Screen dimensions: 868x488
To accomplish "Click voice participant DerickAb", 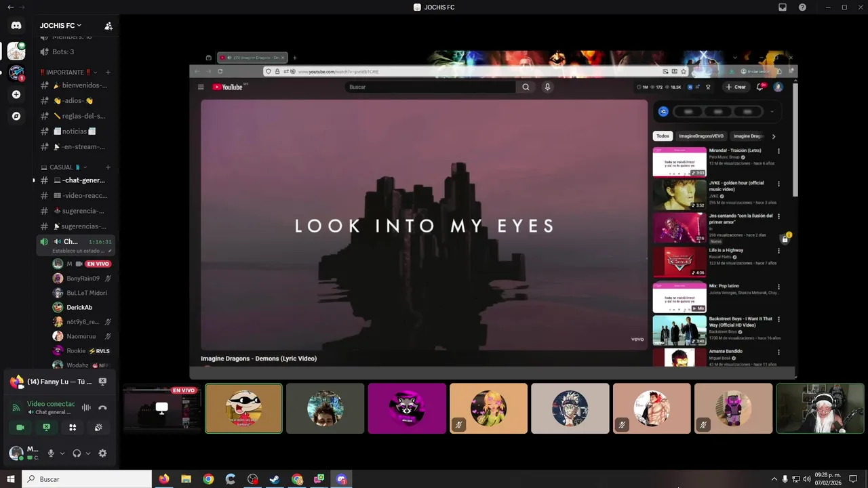I will [83, 308].
